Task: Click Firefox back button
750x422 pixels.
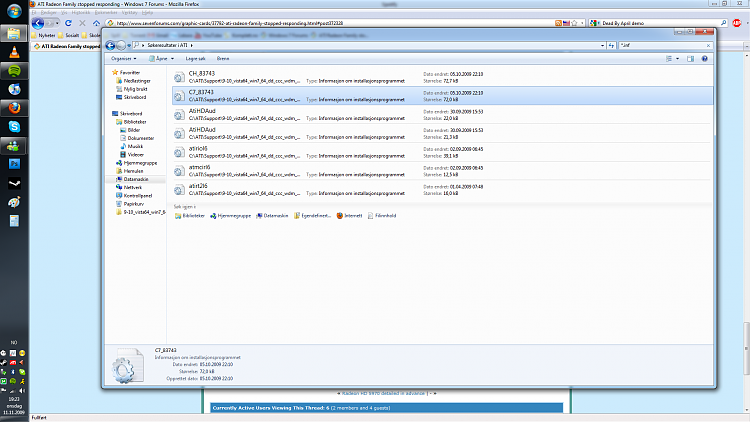Action: pyautogui.click(x=38, y=23)
